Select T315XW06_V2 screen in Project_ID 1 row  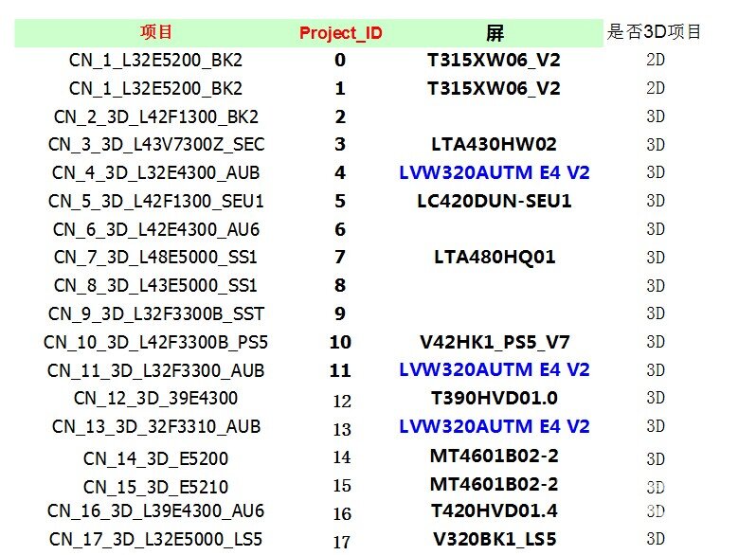pyautogui.click(x=495, y=88)
